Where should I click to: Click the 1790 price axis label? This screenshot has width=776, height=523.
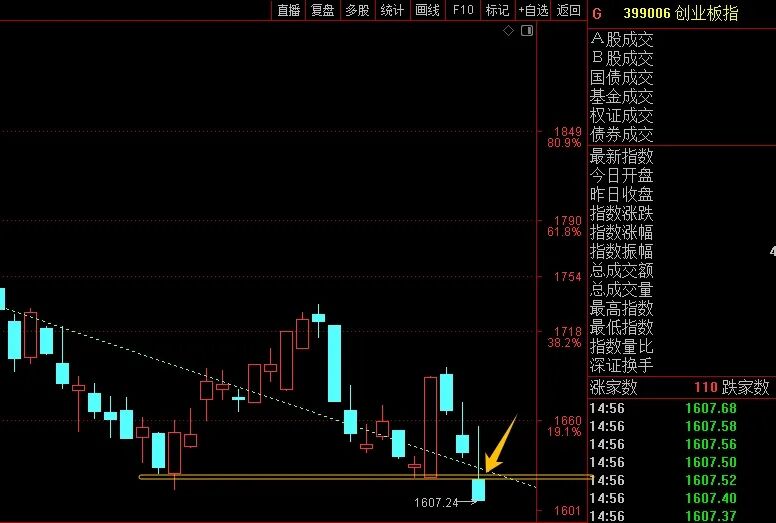click(x=568, y=221)
